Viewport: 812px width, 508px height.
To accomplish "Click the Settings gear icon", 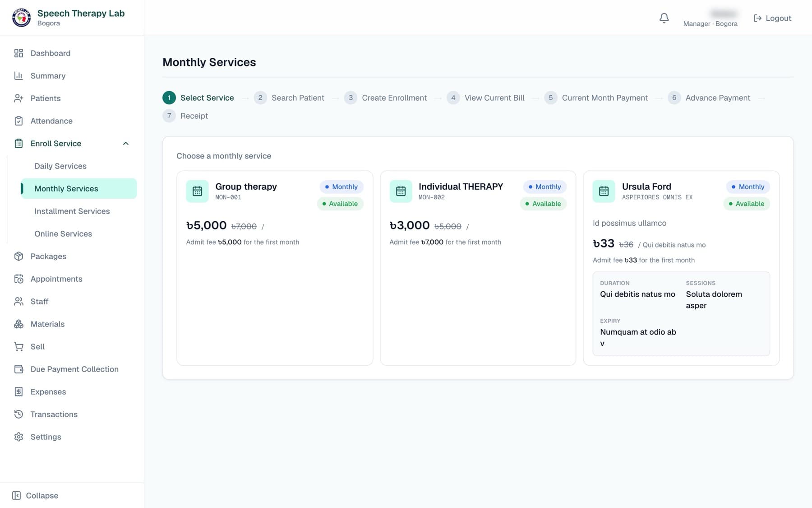I will [x=18, y=437].
